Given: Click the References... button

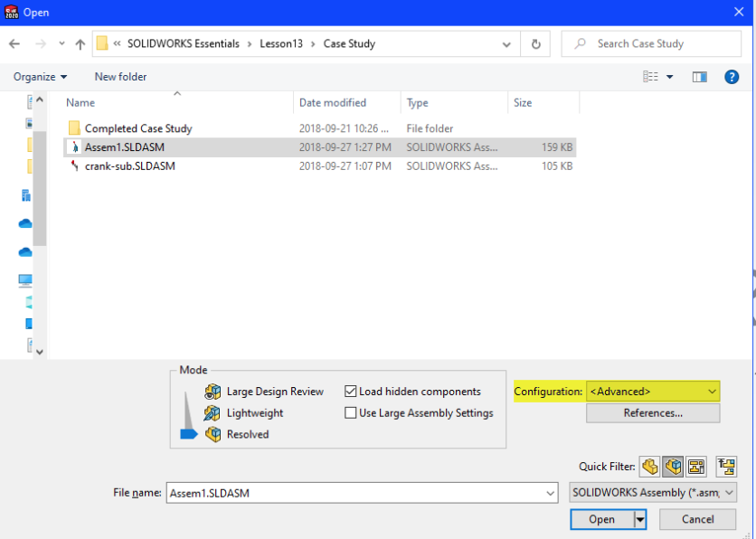Looking at the screenshot, I should click(x=653, y=413).
